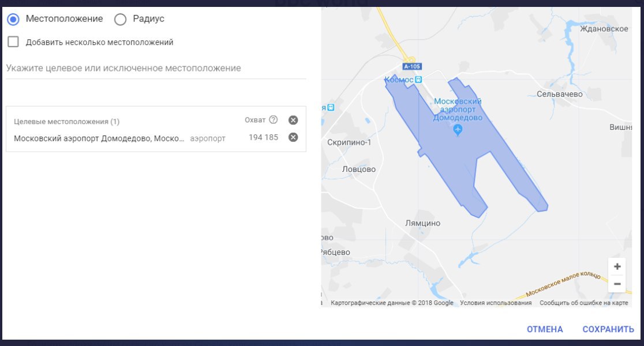Click the reach value 194 185
Viewport: 644px width, 346px height.
point(263,137)
